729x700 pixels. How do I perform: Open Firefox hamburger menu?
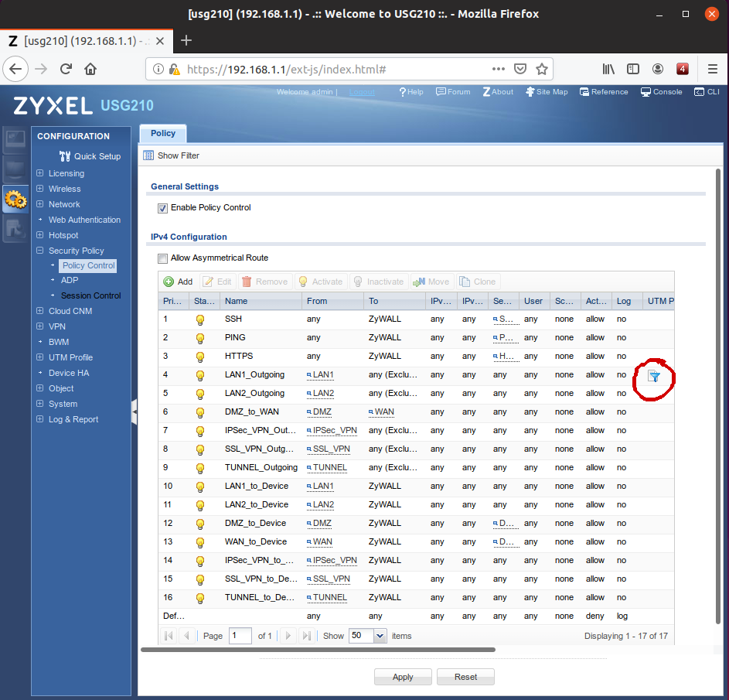pos(712,70)
